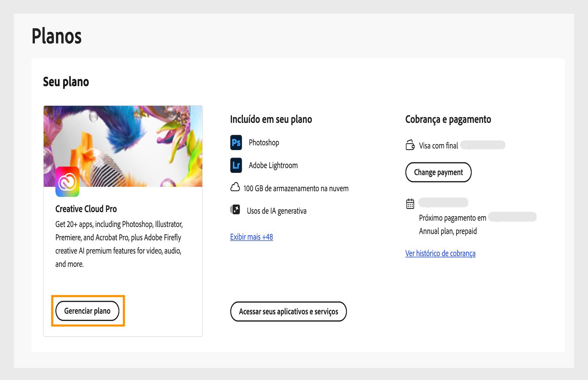Screen dimensions: 588x380
Task: Open Ver histórico de cobrança link
Action: 440,253
